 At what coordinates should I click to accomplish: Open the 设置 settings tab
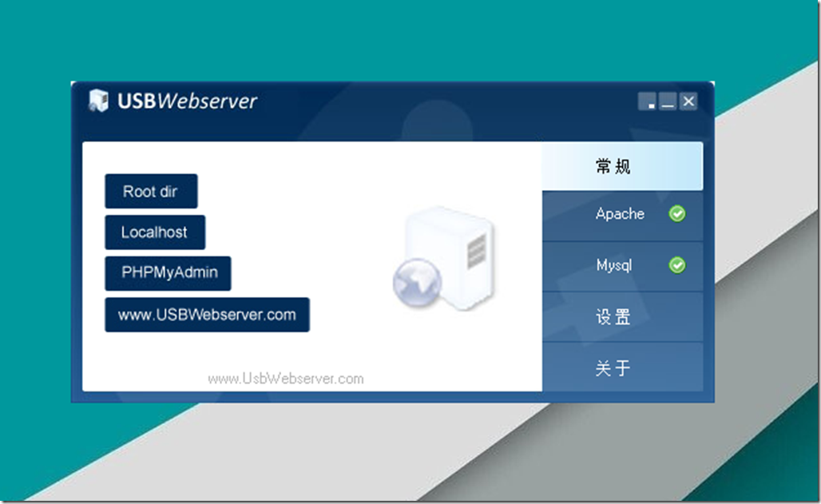(x=622, y=316)
